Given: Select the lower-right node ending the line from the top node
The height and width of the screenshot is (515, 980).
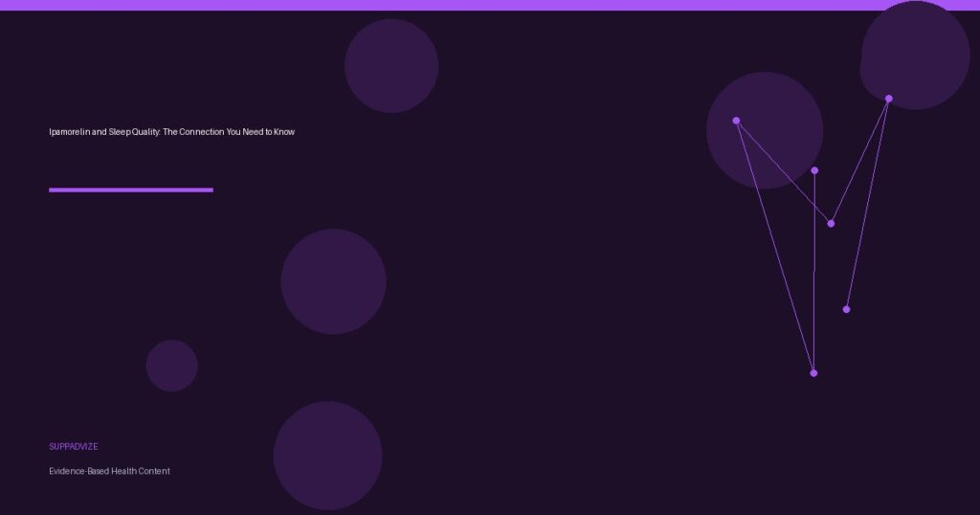Looking at the screenshot, I should (846, 309).
